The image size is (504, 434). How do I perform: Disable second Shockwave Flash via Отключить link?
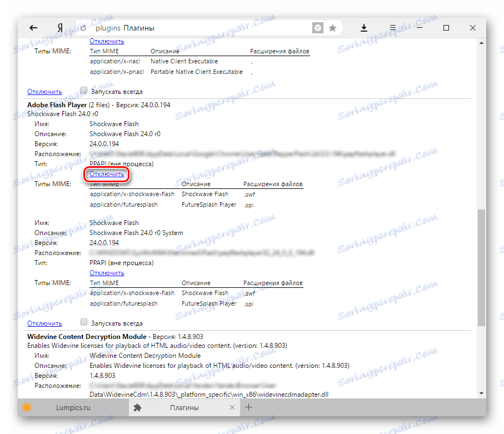106,272
